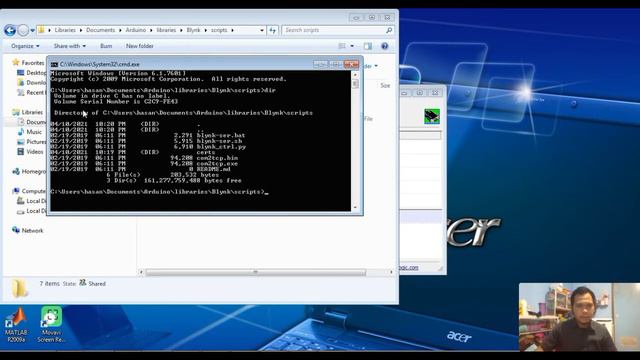Select libraries folder in address breadcrumb
Screen dimensions: 640x360
[166, 30]
